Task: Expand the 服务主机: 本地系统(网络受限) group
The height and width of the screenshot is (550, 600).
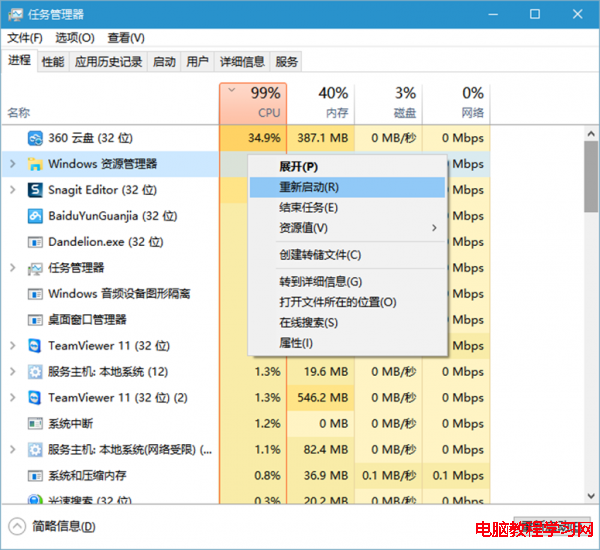Action: point(13,450)
